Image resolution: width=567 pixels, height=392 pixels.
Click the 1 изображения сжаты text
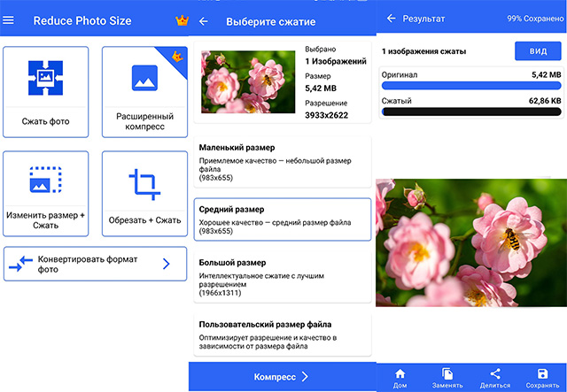[x=423, y=51]
